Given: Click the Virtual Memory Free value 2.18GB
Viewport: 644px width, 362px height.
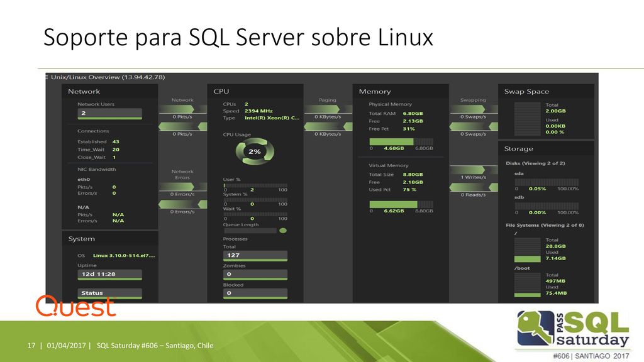Looking at the screenshot, I should 413,182.
